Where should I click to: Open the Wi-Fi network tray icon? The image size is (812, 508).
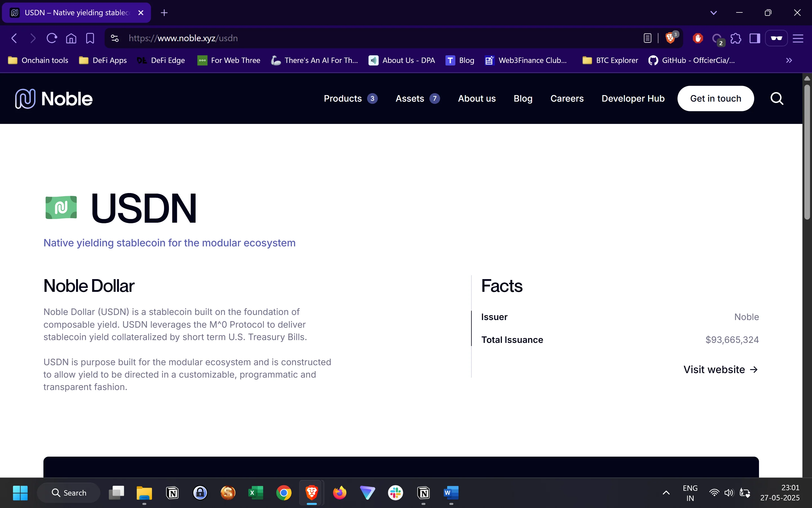(x=714, y=493)
